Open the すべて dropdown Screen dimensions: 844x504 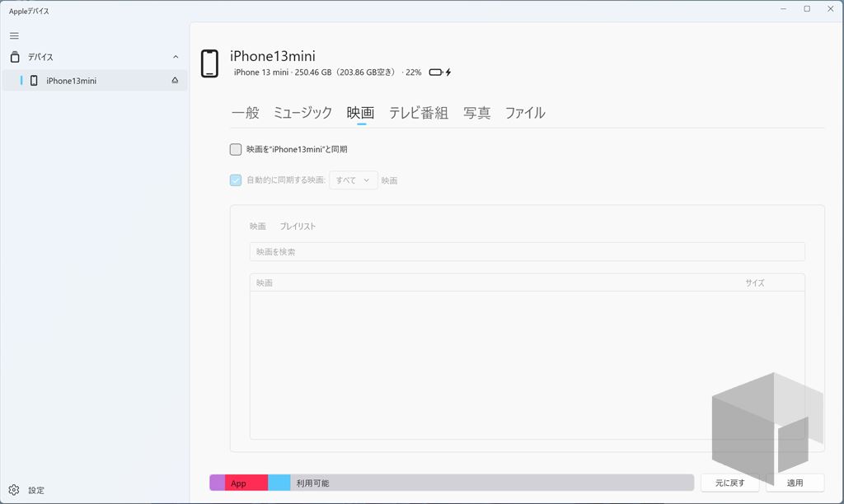coord(353,180)
